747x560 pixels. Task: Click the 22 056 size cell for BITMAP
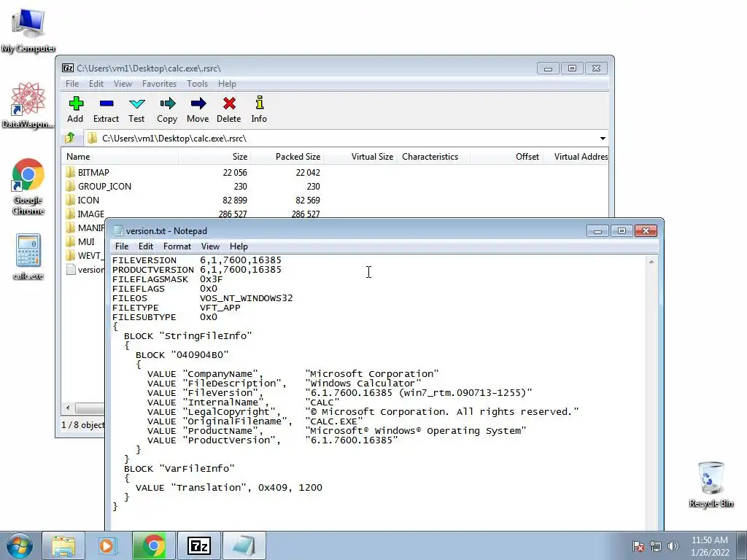pyautogui.click(x=235, y=172)
